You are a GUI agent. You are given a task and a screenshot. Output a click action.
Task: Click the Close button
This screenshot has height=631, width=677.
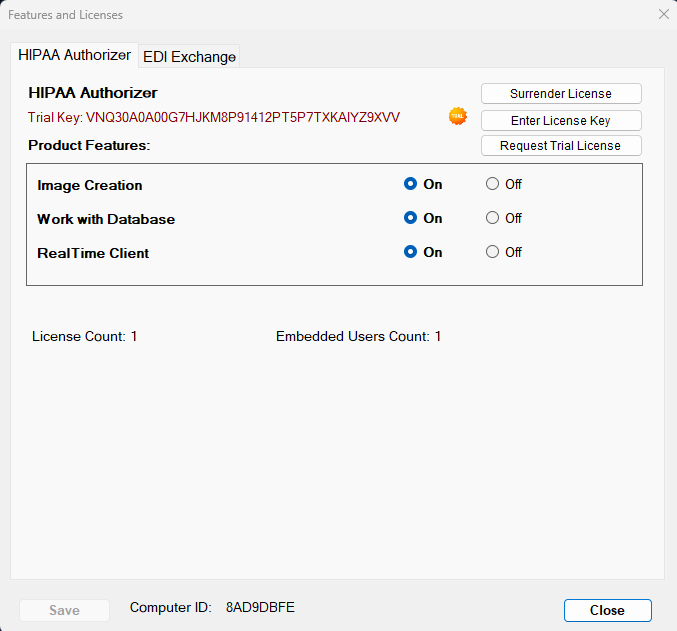coord(607,610)
